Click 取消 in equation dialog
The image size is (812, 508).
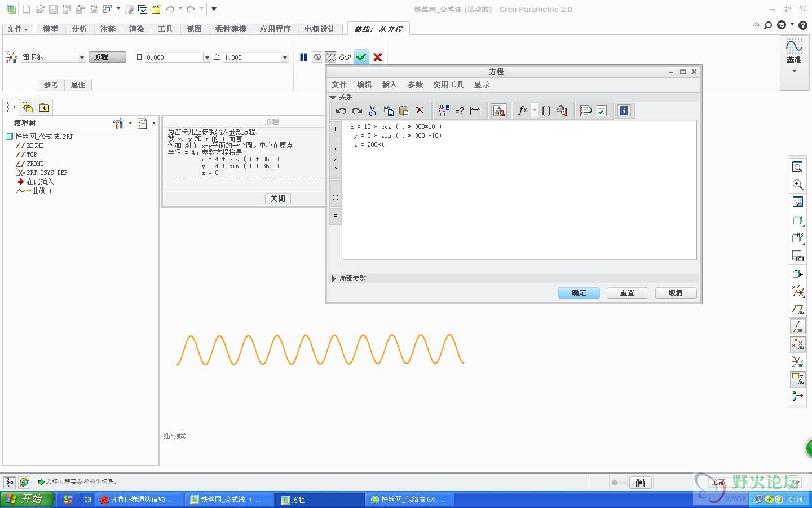coord(676,293)
